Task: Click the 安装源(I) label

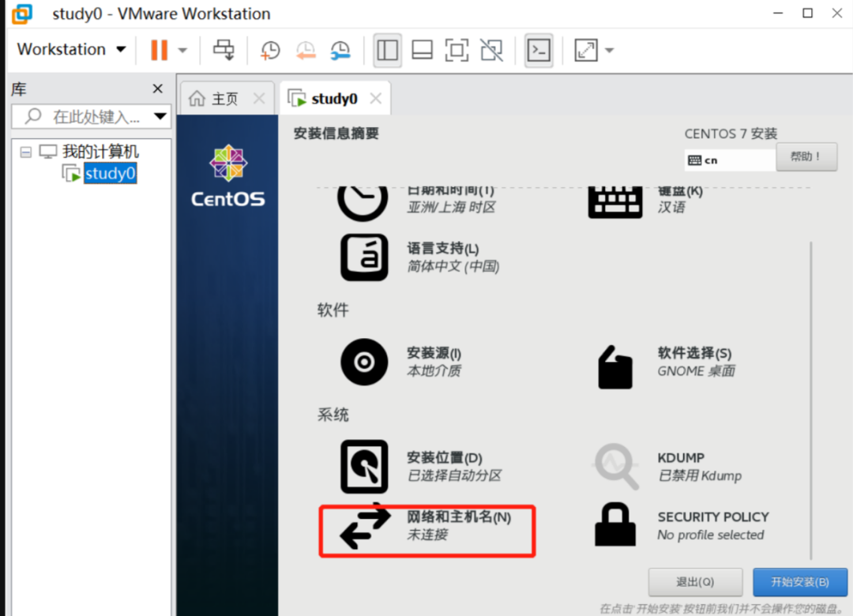Action: tap(434, 353)
